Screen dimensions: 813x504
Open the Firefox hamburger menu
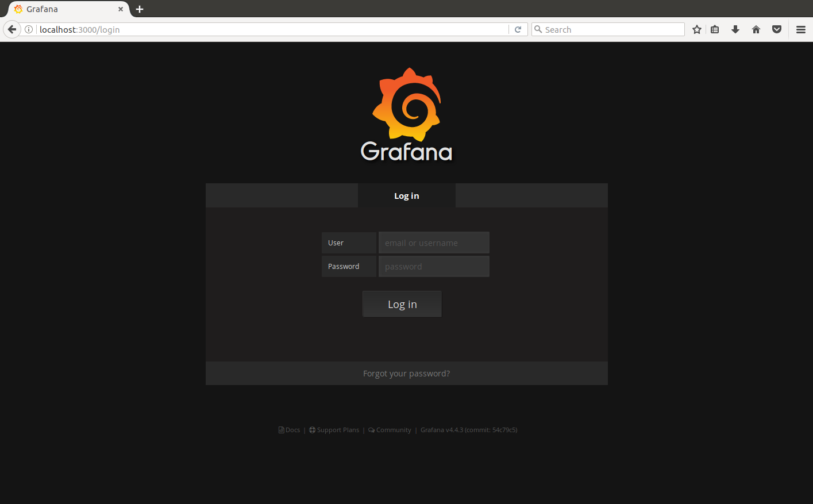(801, 29)
